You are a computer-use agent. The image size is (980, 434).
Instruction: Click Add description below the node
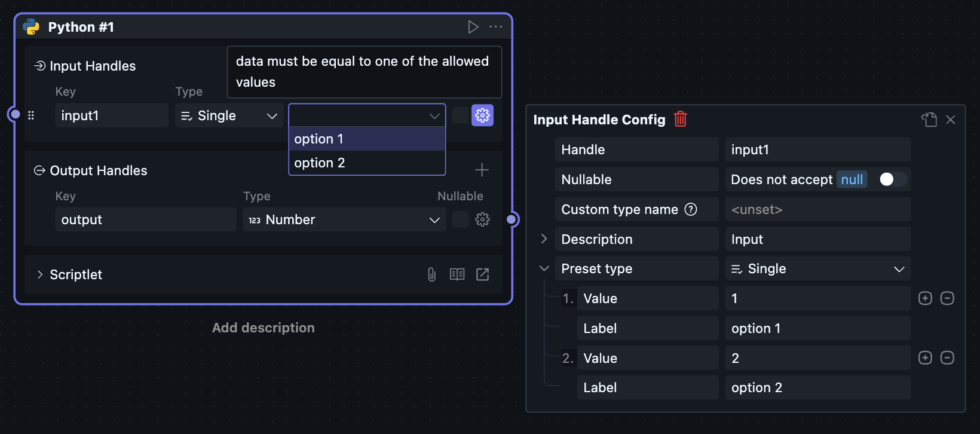(263, 328)
